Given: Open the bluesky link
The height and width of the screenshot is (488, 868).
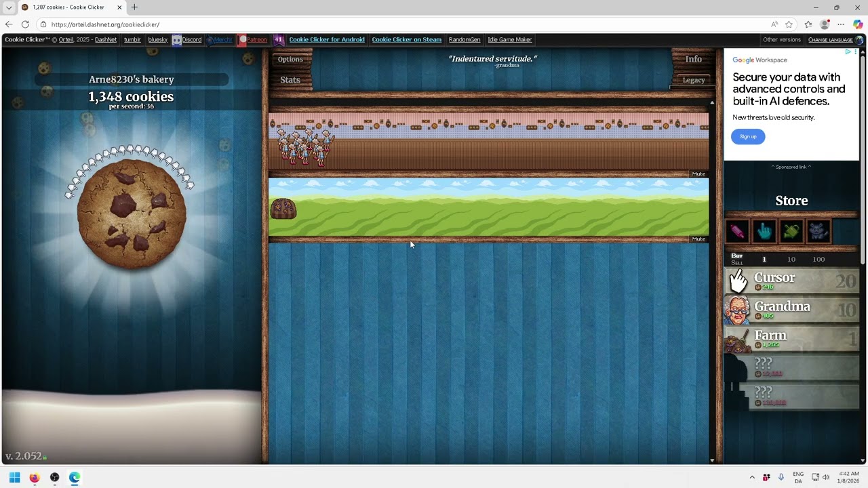Looking at the screenshot, I should [157, 39].
